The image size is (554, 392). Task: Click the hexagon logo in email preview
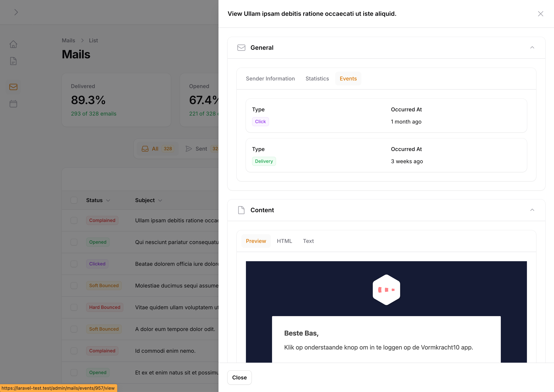386,290
